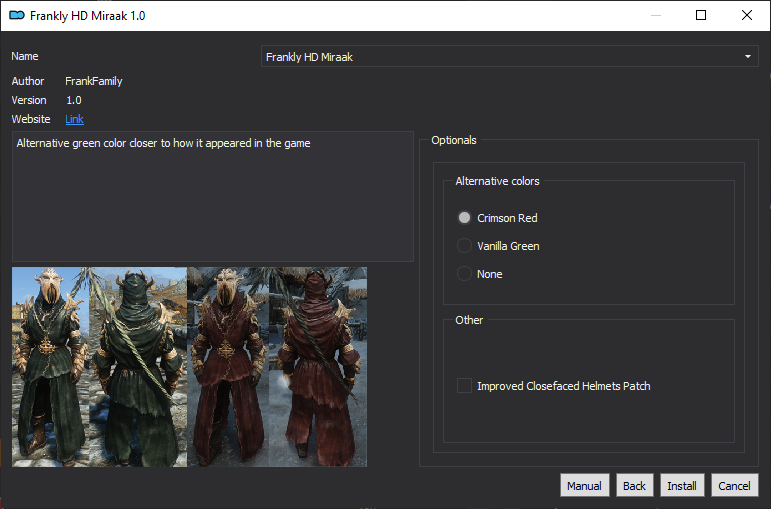Open the Website Link hyperlink
The height and width of the screenshot is (509, 771).
74,120
